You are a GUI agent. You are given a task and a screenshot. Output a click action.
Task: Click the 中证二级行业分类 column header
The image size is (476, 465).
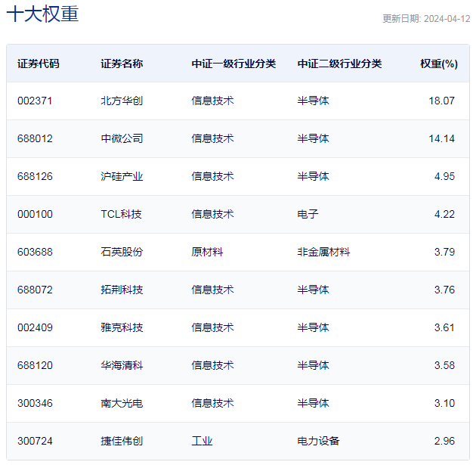[x=339, y=64]
